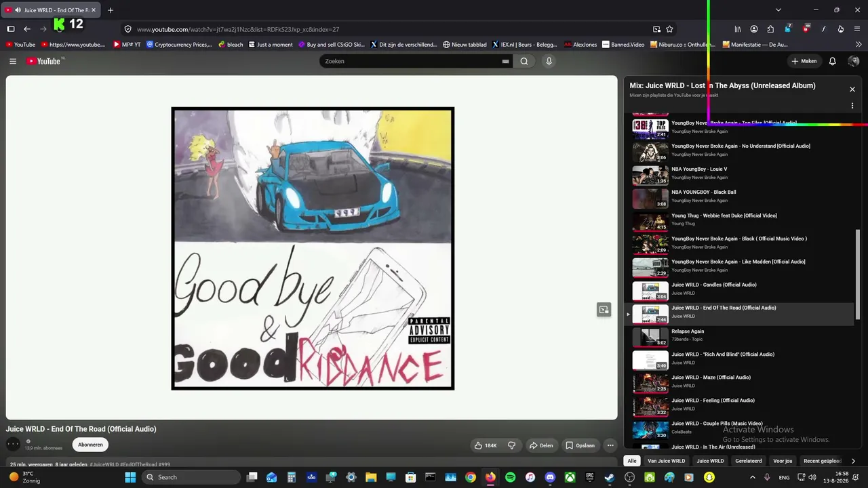Open the 'Cryptocurrency Prices' bookmark
868x488 pixels.
(179, 45)
